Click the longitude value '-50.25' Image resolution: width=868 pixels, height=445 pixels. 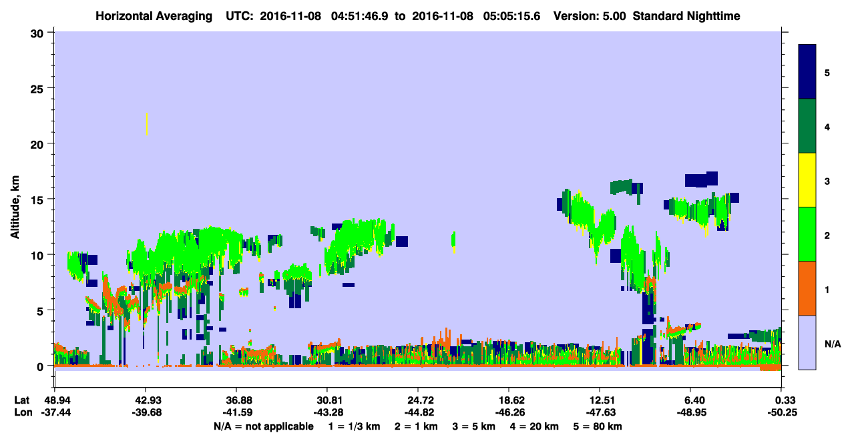click(782, 413)
